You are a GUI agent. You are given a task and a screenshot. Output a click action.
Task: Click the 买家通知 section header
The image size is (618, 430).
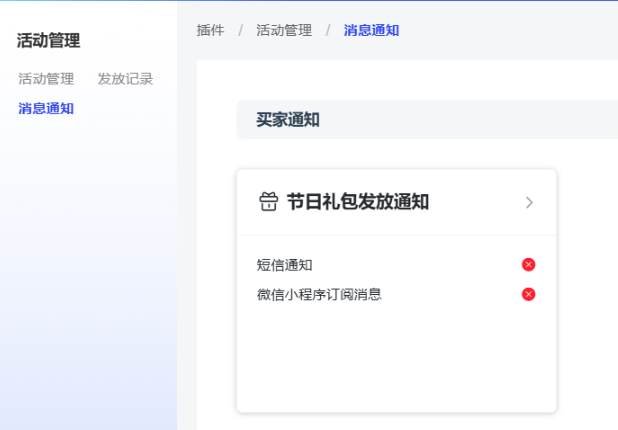(288, 120)
